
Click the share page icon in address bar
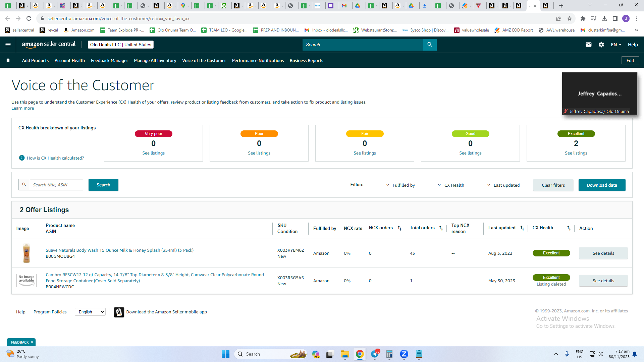pyautogui.click(x=559, y=18)
